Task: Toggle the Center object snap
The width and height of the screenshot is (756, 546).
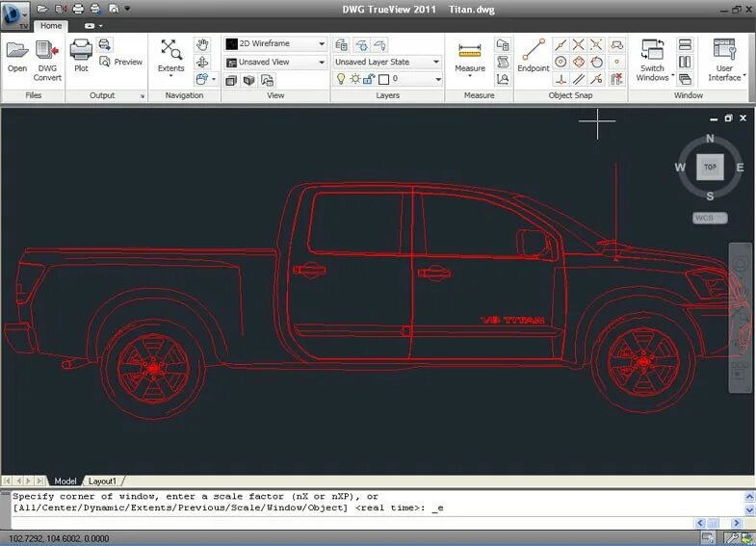Action: 560,62
